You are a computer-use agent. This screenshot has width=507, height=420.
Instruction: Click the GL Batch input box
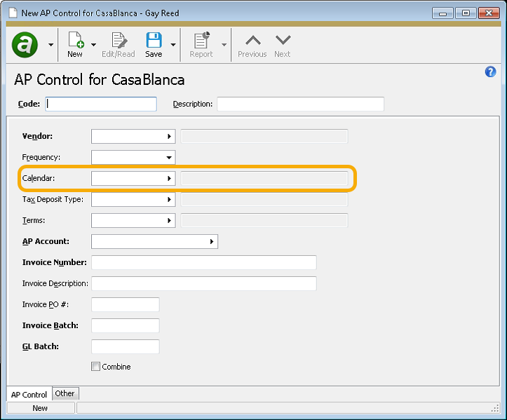click(126, 346)
